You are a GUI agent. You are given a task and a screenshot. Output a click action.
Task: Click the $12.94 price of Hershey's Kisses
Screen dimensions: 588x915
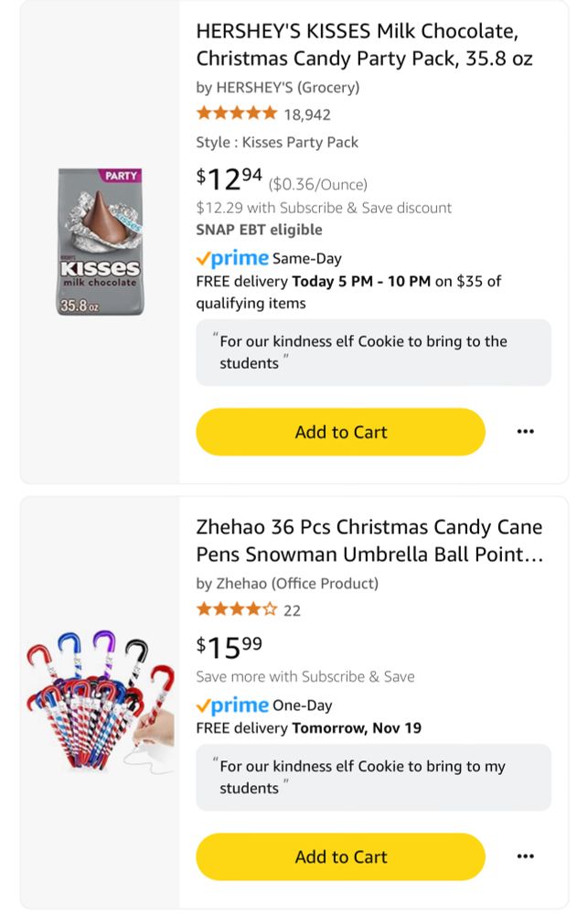(230, 178)
